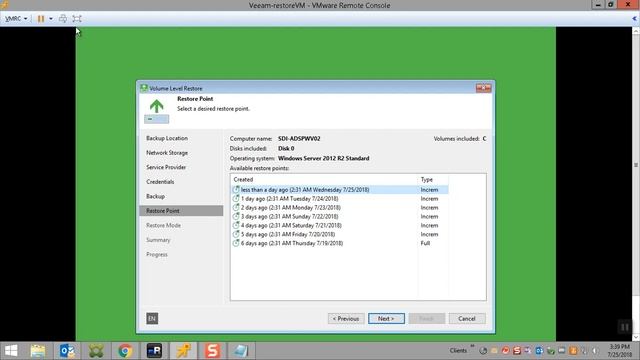Click the blue Outlook tray icon
Screen dimensions: 640x360
pos(539,351)
